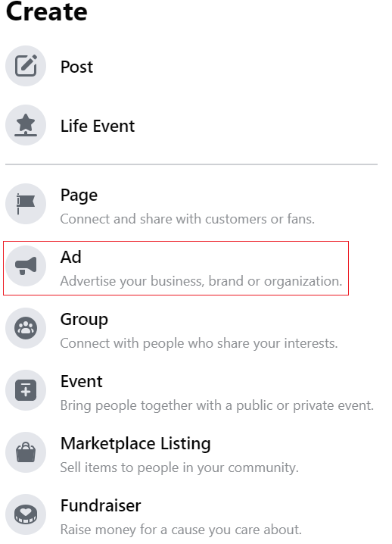Click the shopping bag Marketplace icon
This screenshot has width=392, height=544.
click(26, 452)
